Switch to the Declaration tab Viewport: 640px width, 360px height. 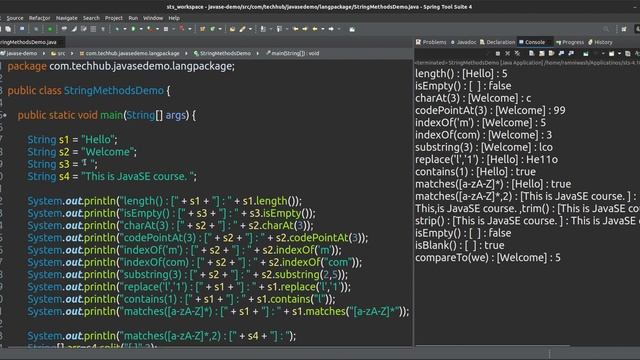click(x=498, y=42)
